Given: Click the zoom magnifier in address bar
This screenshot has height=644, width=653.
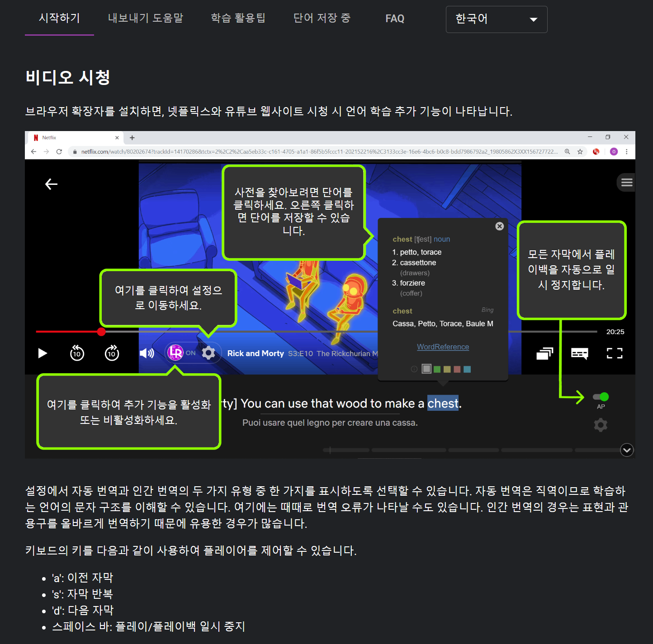Looking at the screenshot, I should (567, 151).
